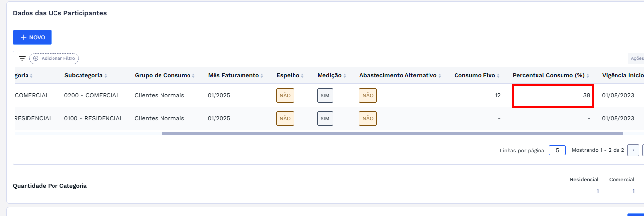Click NÃO Abastecimento badge in COMERCIAL row
Screen dimensions: 644x216
(x=368, y=95)
